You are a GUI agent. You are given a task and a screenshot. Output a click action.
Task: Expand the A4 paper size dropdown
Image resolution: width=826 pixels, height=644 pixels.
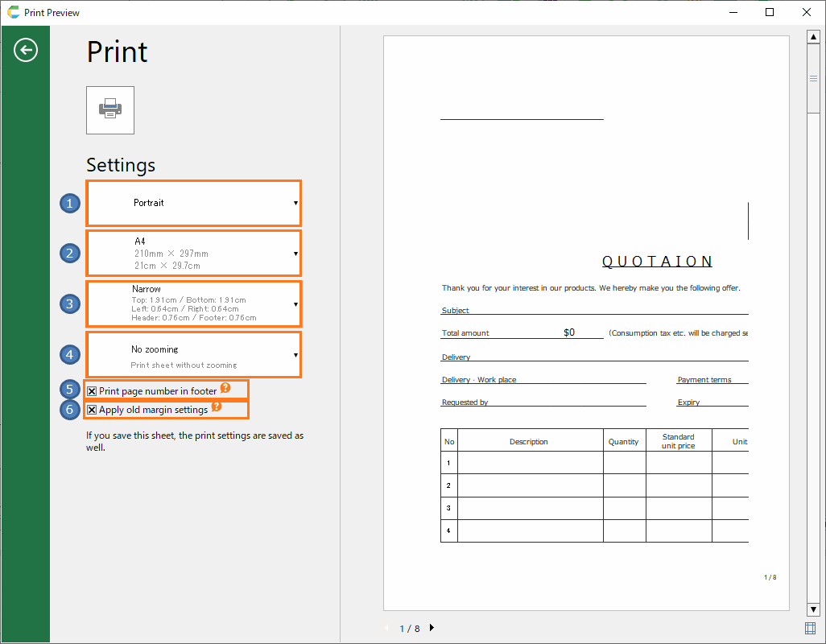tap(193, 253)
